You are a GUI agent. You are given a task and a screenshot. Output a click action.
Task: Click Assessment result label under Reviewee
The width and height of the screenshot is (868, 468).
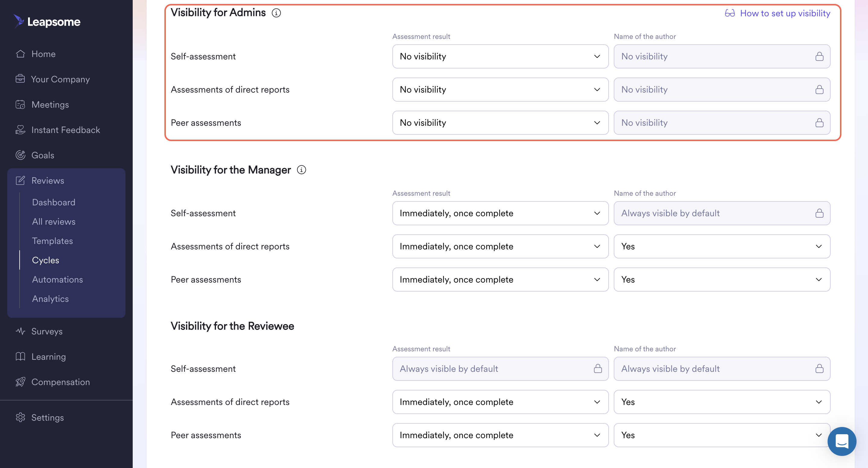[x=421, y=349]
